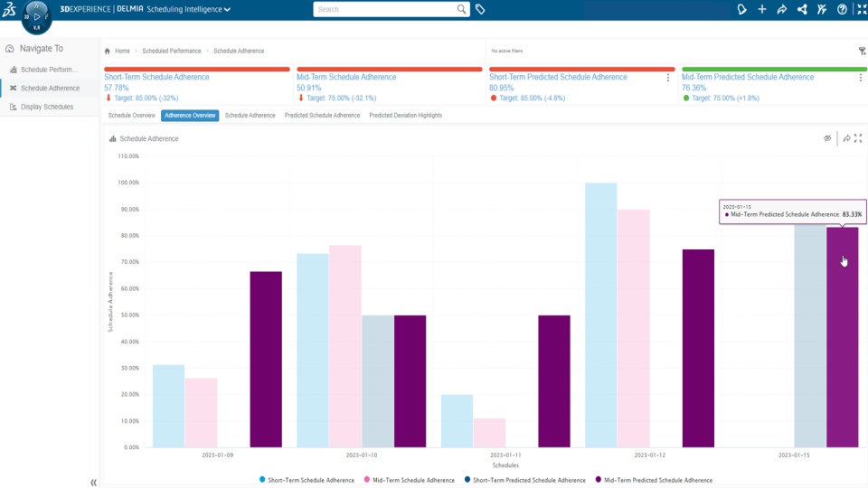Click the 3DEXPERIENCE compass play button

click(x=36, y=16)
